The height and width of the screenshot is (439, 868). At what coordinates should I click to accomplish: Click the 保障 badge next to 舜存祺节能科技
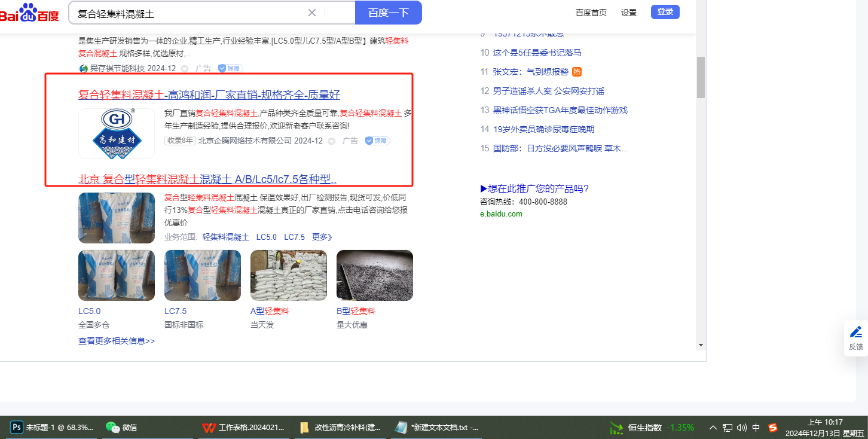[x=230, y=68]
